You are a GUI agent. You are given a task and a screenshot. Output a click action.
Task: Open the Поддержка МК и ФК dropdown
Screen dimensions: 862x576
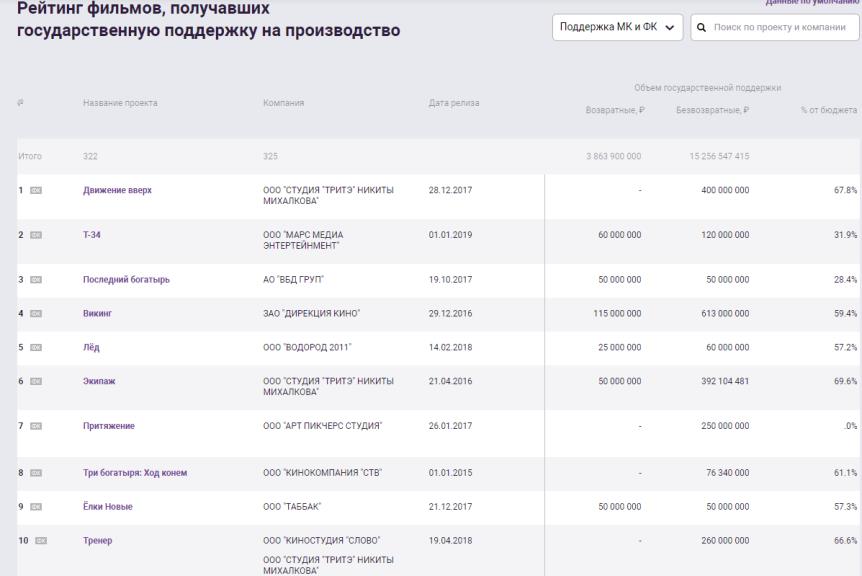point(617,27)
